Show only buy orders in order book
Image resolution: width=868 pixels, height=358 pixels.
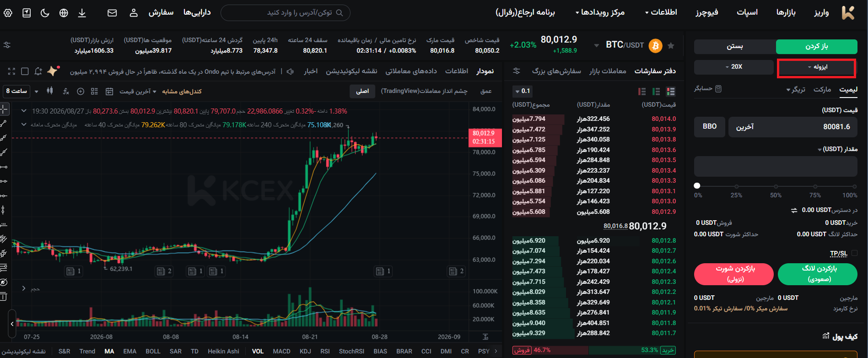(x=656, y=92)
